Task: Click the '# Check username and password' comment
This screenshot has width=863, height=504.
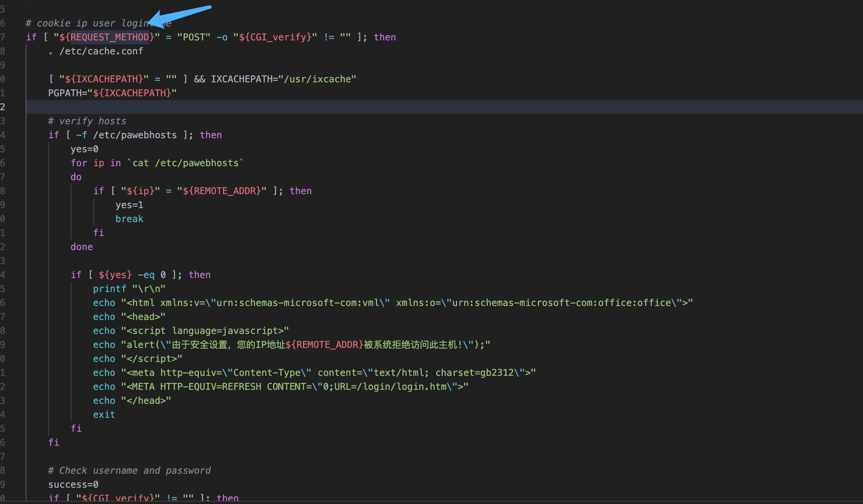Action: click(129, 471)
